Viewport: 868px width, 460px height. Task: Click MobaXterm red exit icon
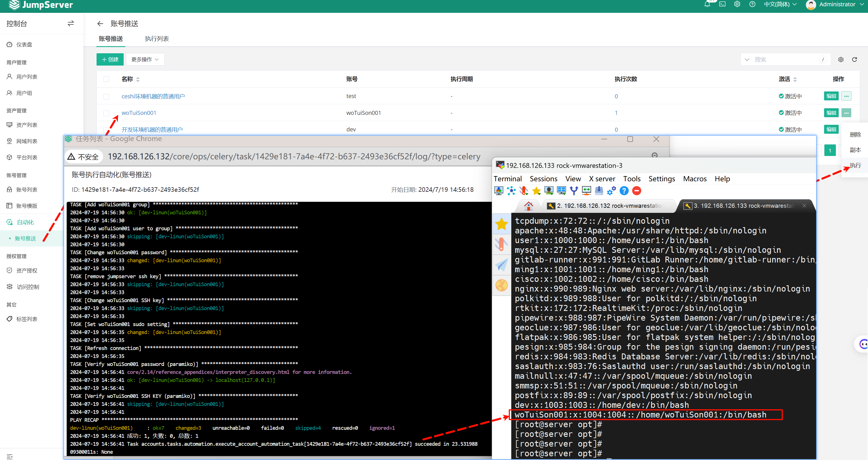click(636, 191)
